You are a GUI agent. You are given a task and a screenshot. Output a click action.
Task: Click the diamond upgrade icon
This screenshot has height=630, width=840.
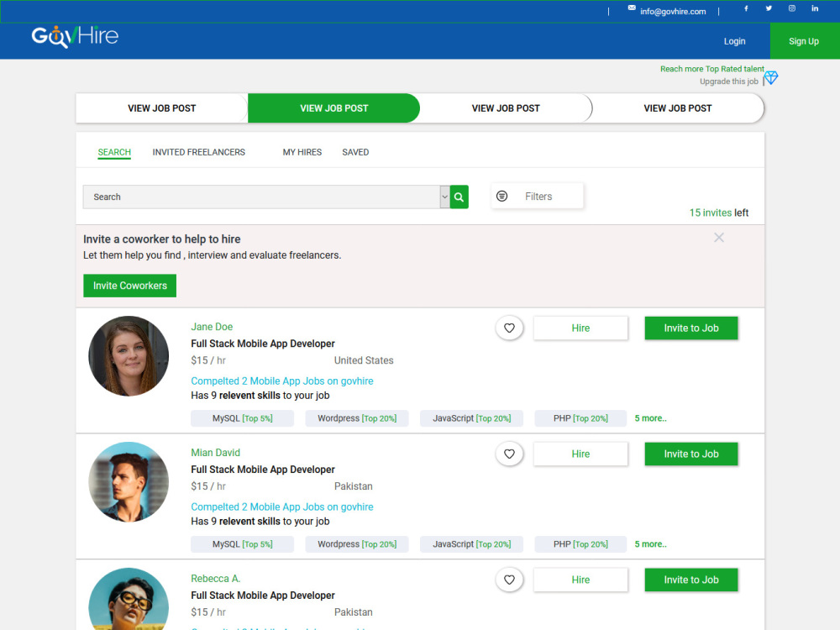[x=771, y=77]
